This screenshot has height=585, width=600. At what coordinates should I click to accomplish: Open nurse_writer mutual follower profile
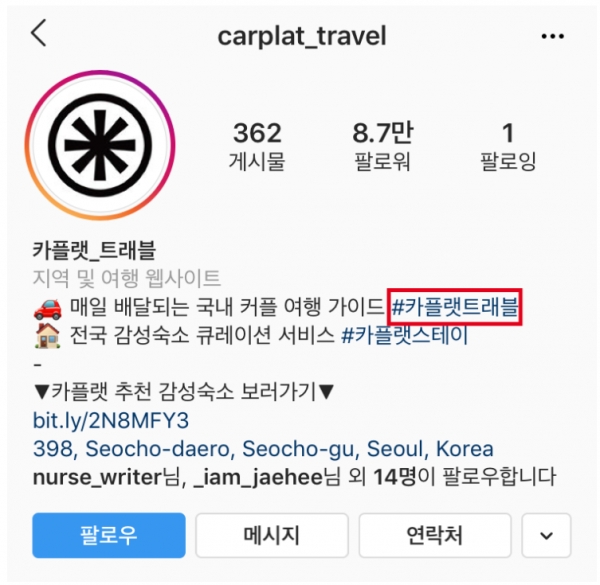click(97, 477)
